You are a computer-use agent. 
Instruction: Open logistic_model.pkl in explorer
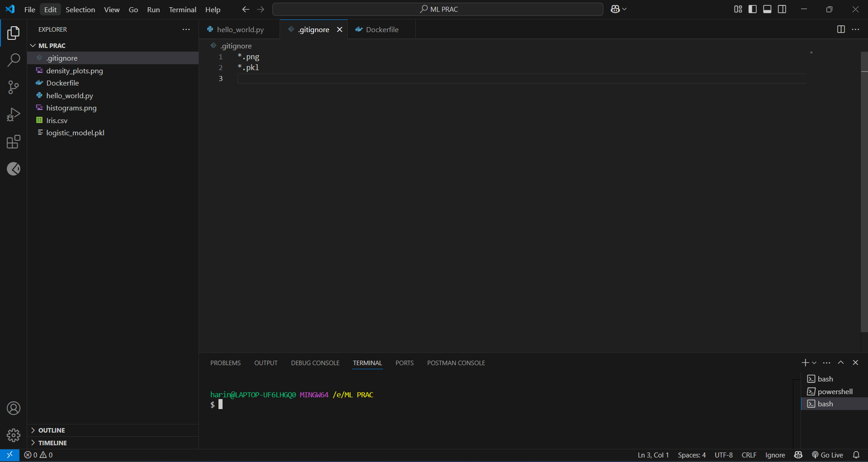pyautogui.click(x=113, y=133)
